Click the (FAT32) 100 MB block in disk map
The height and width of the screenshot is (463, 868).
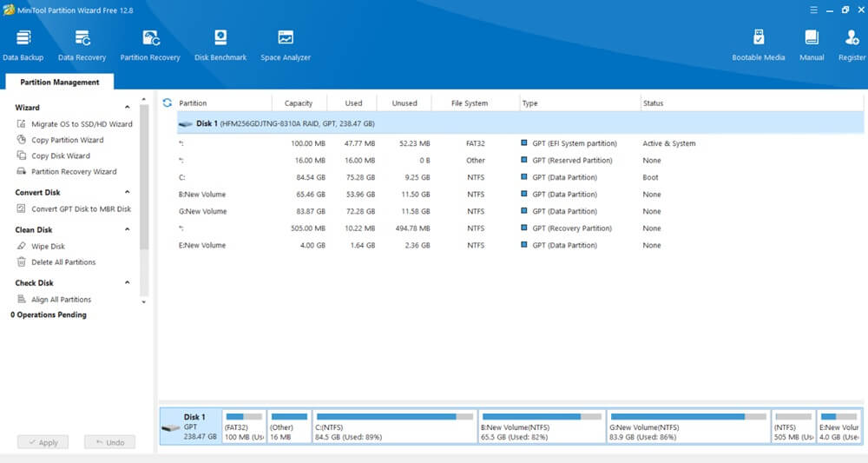(x=244, y=426)
